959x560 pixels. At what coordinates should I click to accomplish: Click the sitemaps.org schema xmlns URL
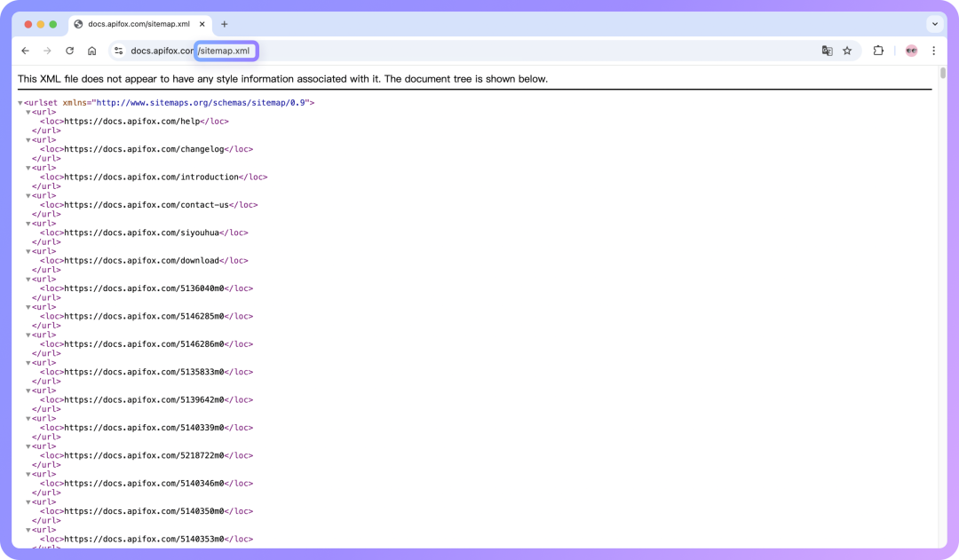click(201, 103)
